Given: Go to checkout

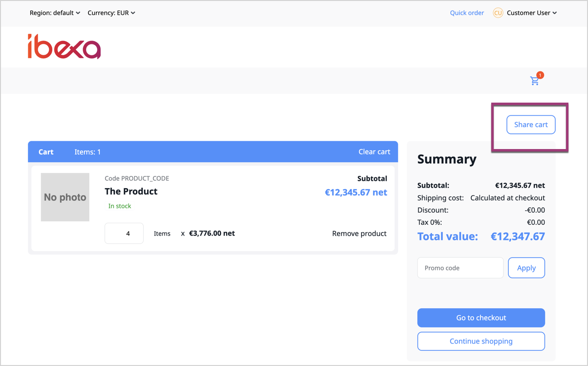Looking at the screenshot, I should [x=481, y=318].
